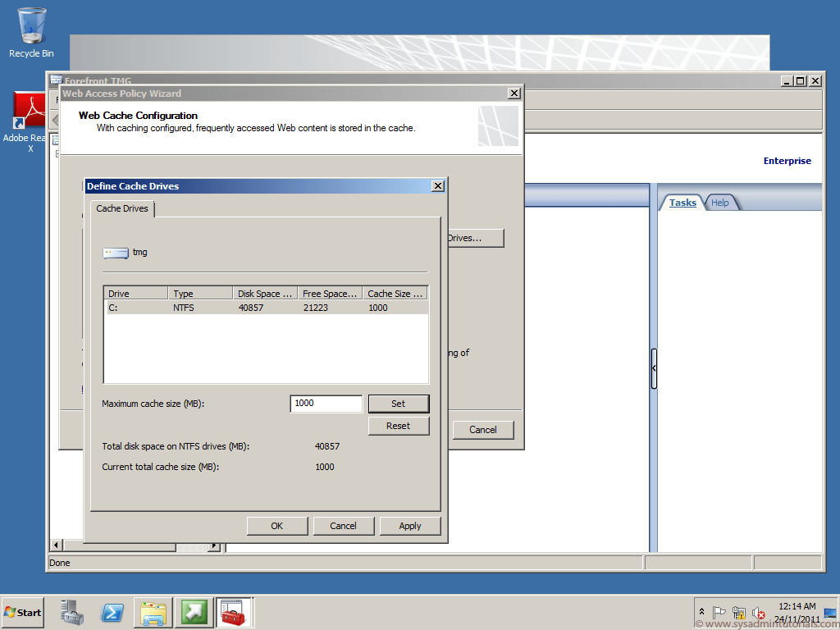The width and height of the screenshot is (840, 630).
Task: Click the Reset button
Action: tap(399, 426)
